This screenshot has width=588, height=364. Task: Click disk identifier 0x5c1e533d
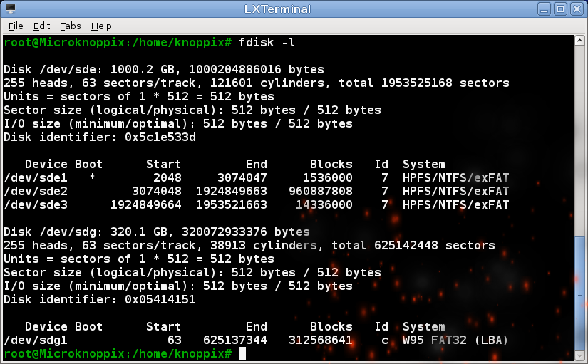(x=160, y=137)
